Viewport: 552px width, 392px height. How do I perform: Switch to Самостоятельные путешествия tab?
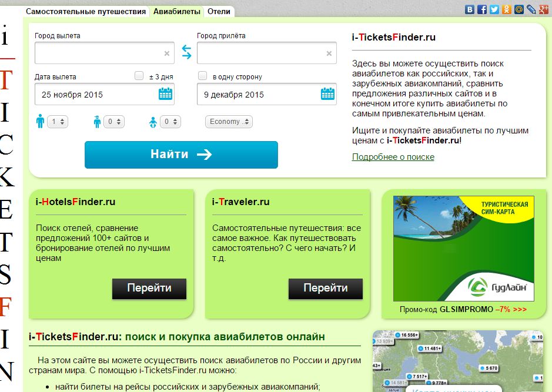coord(86,12)
